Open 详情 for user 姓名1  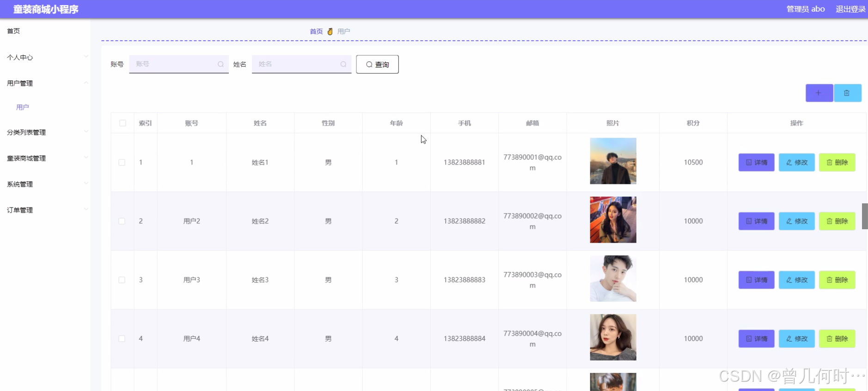coord(756,162)
